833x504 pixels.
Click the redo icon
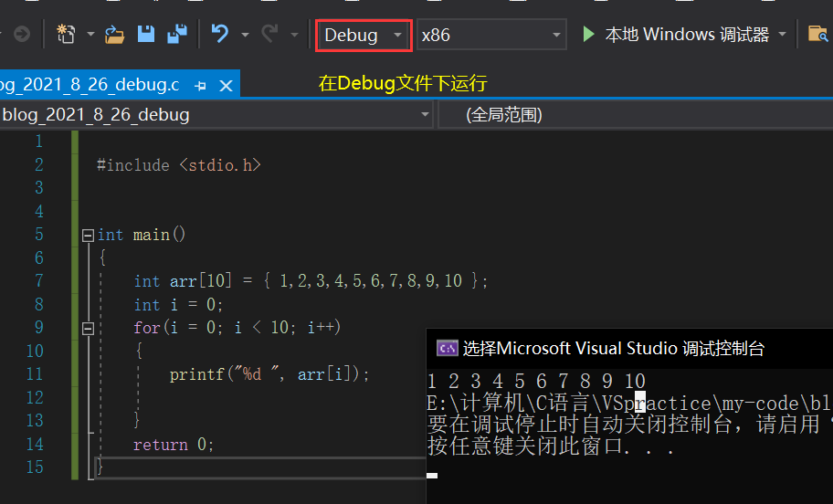[x=269, y=34]
